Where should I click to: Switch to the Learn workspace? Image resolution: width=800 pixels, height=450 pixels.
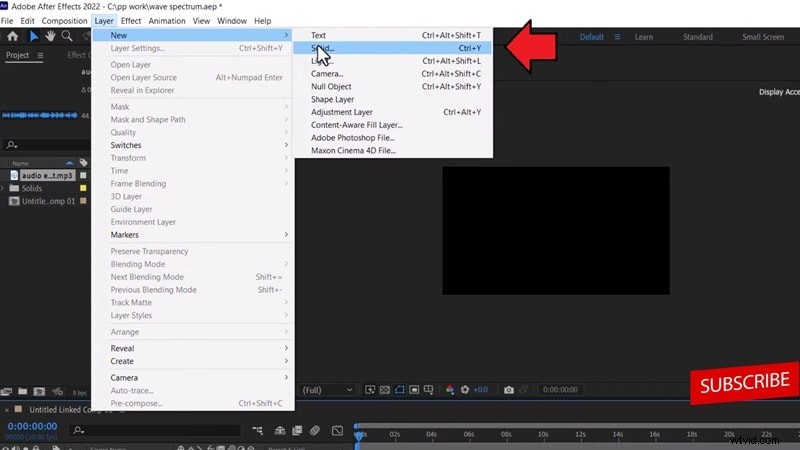point(644,37)
